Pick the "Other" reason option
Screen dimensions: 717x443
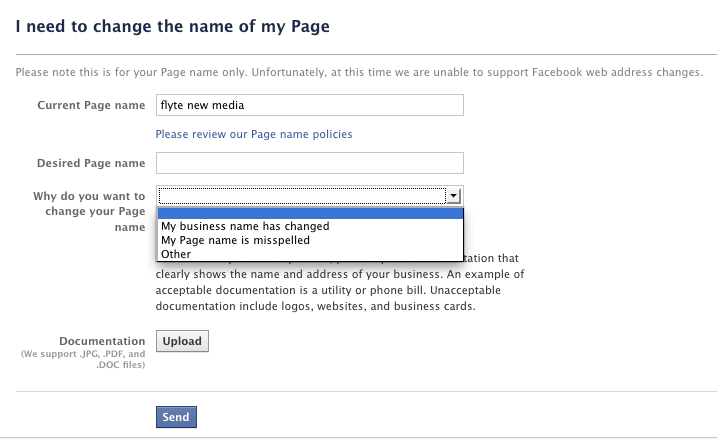[x=176, y=254]
